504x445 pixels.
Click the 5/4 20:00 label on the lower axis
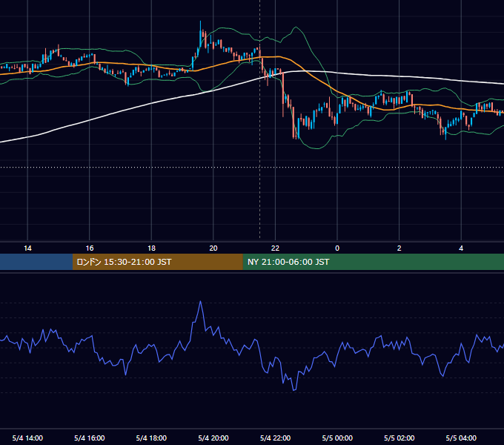(213, 438)
